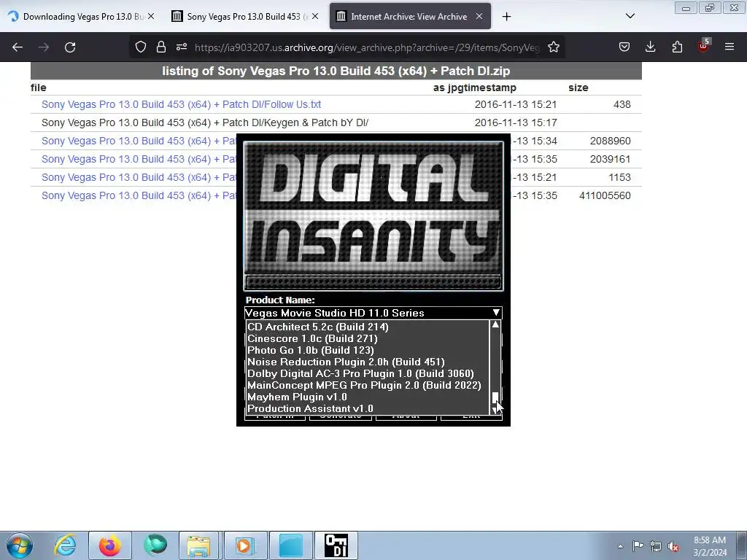
Task: Bookmark this page with the star icon
Action: 554,47
